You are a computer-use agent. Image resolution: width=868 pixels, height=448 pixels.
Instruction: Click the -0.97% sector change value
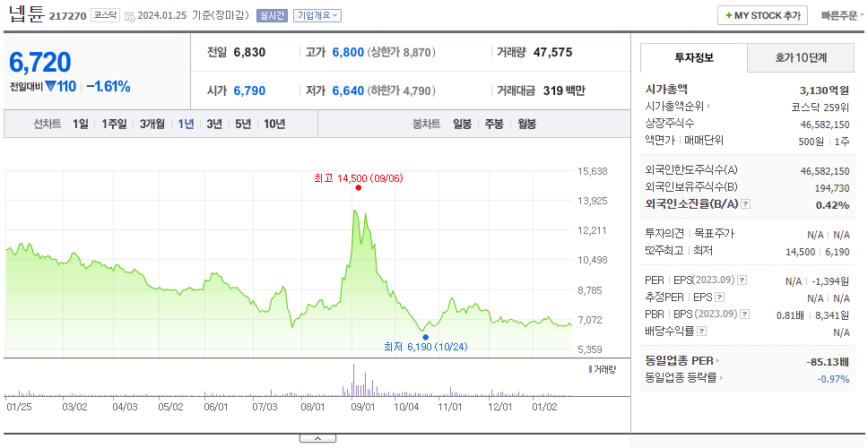833,379
